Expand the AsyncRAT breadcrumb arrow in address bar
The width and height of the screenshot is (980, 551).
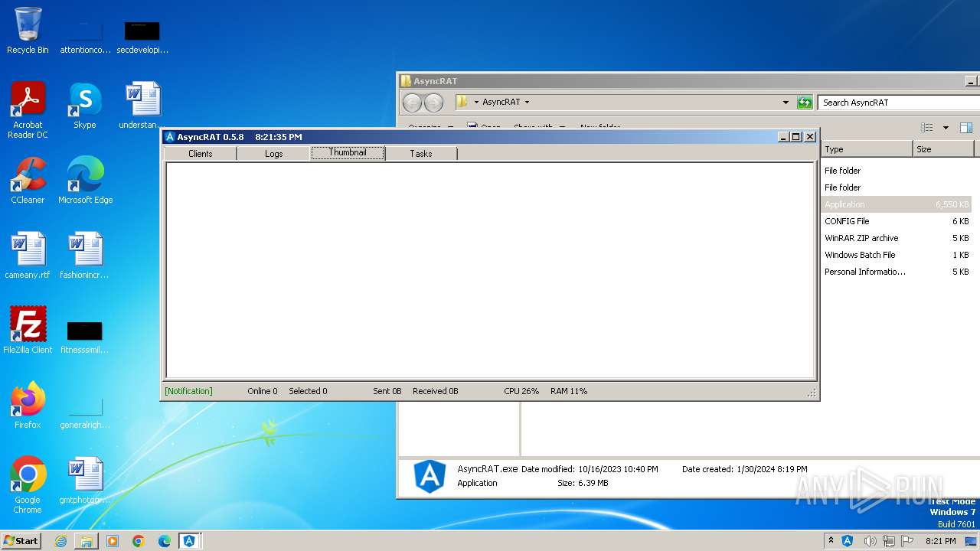(527, 102)
